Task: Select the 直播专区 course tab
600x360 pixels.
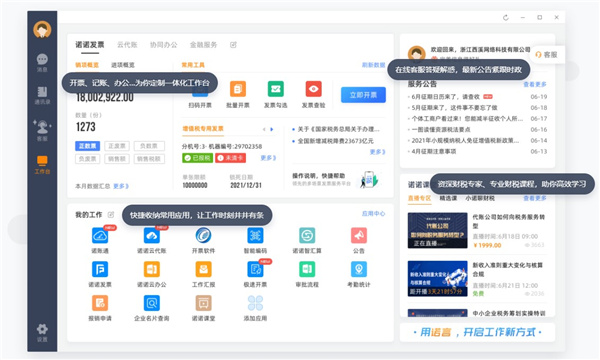Action: pyautogui.click(x=419, y=198)
